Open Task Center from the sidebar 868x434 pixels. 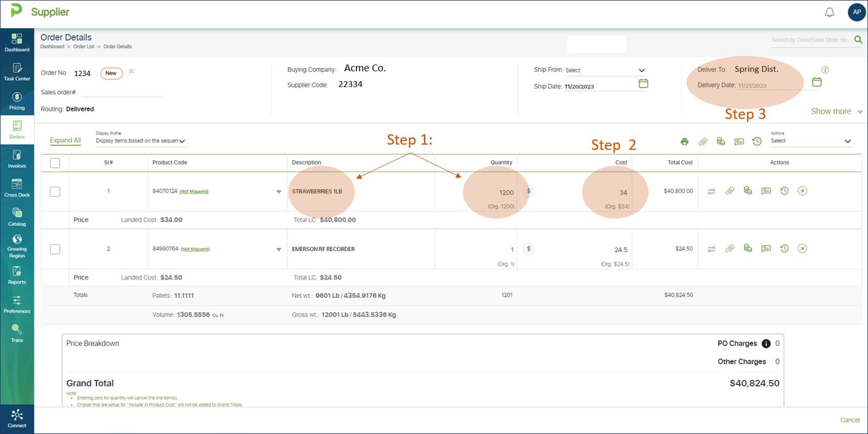click(17, 72)
